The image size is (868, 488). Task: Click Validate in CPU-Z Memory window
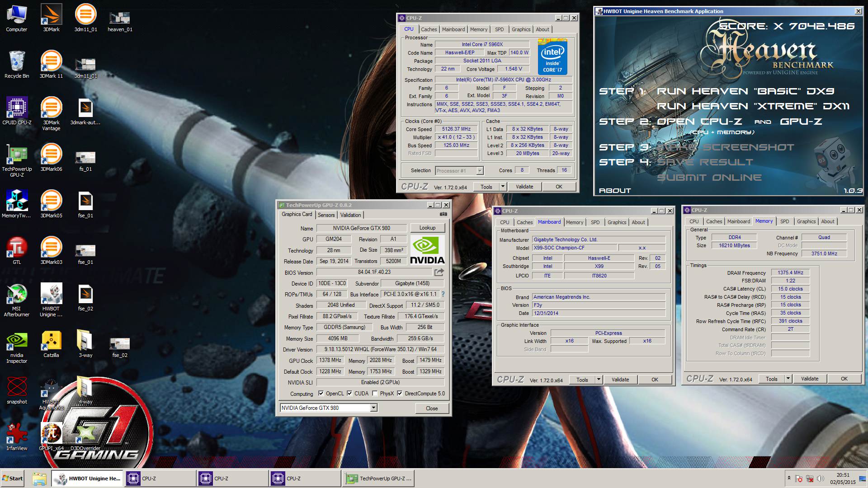(810, 379)
